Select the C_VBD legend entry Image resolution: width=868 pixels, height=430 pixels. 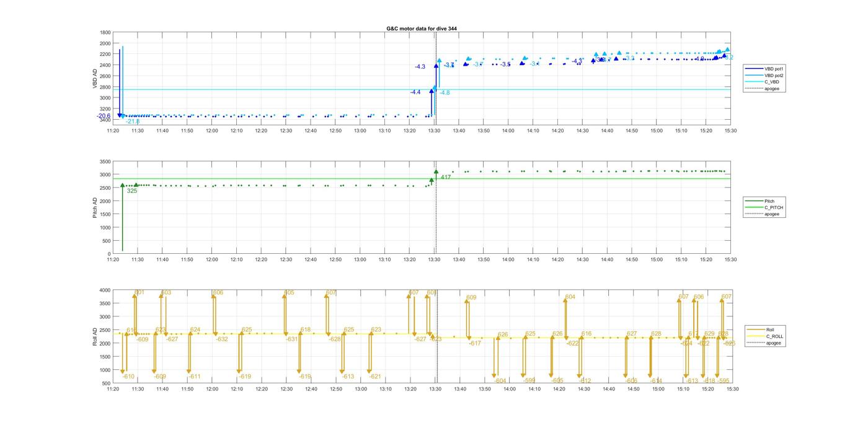(763, 82)
